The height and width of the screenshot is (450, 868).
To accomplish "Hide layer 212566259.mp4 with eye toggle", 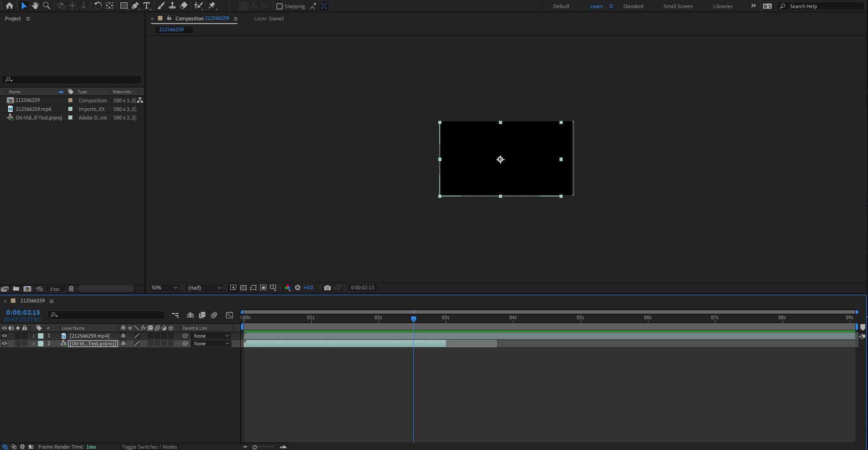I will point(5,336).
